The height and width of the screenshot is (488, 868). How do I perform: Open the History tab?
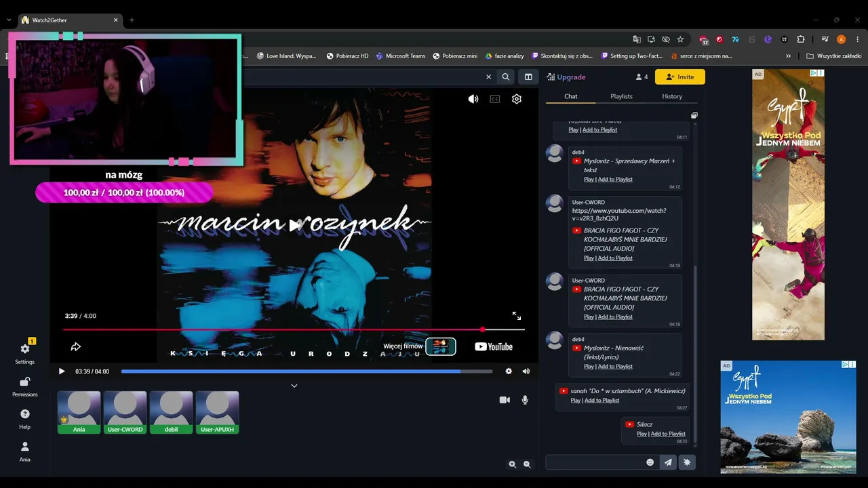(x=672, y=96)
